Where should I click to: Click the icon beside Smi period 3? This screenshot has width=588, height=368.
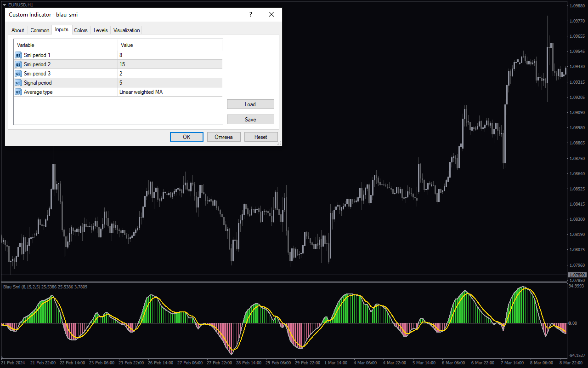point(18,74)
